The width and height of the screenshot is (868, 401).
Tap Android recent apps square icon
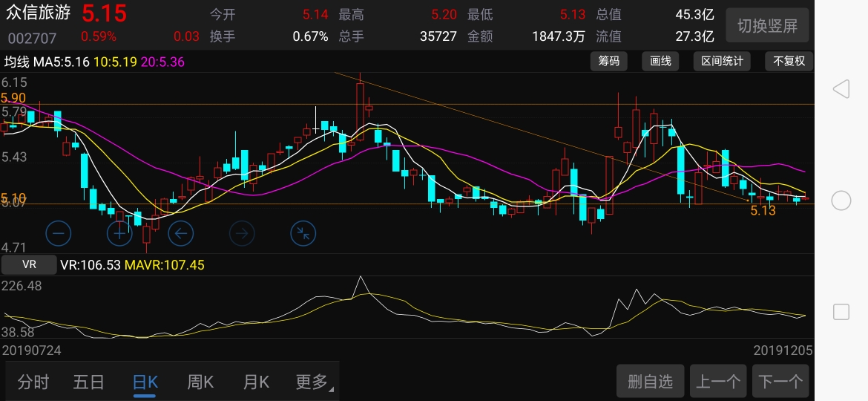tap(841, 312)
